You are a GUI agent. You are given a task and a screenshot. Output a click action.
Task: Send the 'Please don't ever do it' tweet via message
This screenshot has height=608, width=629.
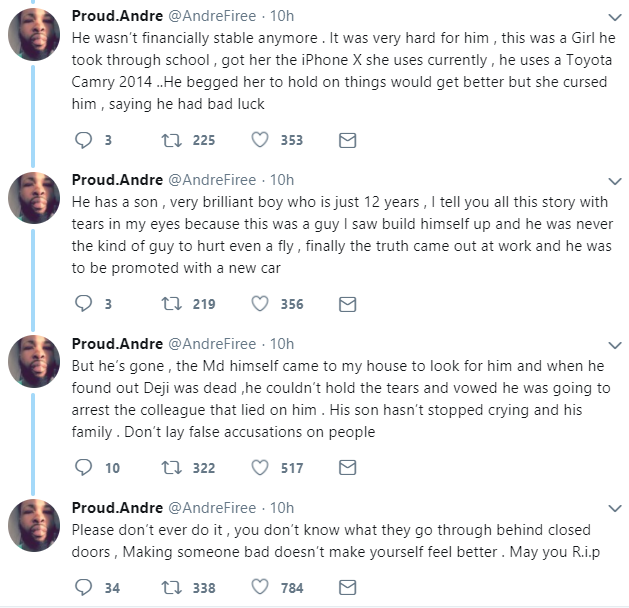coord(347,588)
